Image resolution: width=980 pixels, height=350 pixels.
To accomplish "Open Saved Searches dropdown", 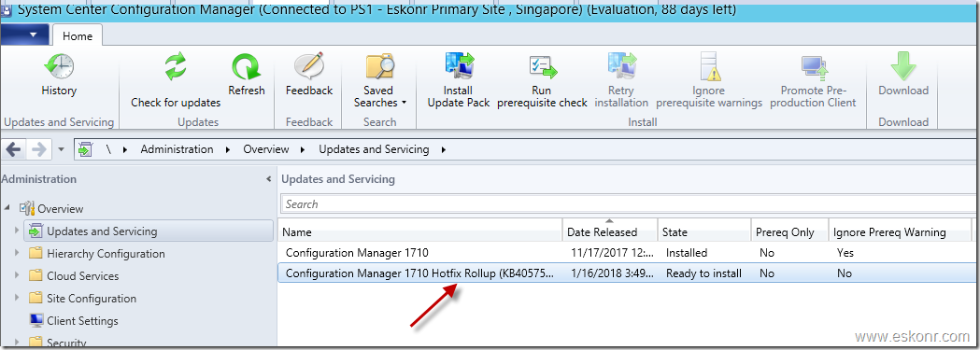I will point(379,81).
